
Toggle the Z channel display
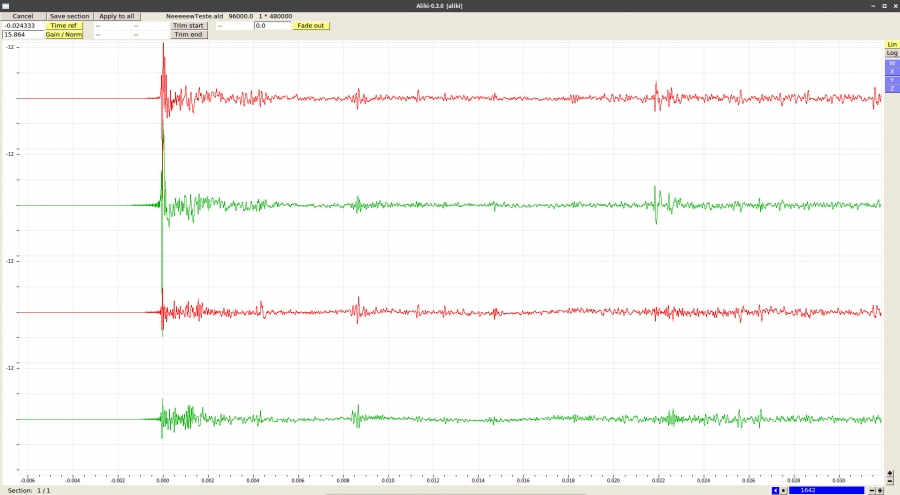(x=892, y=88)
